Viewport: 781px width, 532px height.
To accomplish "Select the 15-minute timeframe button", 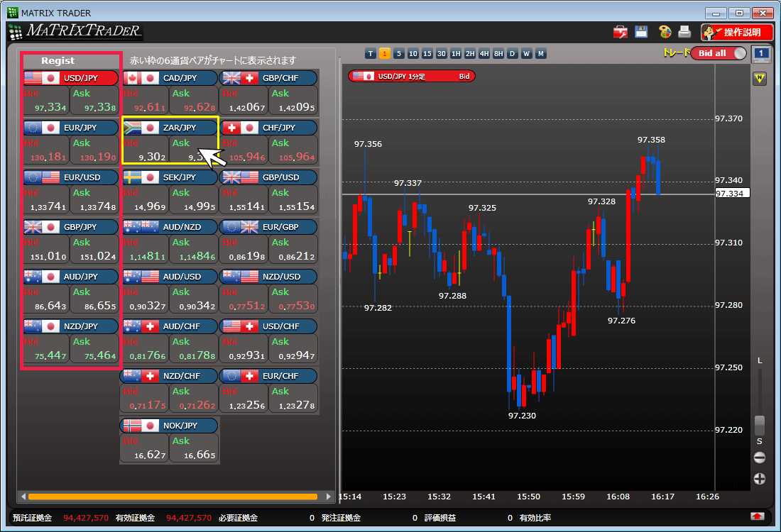I will click(427, 54).
